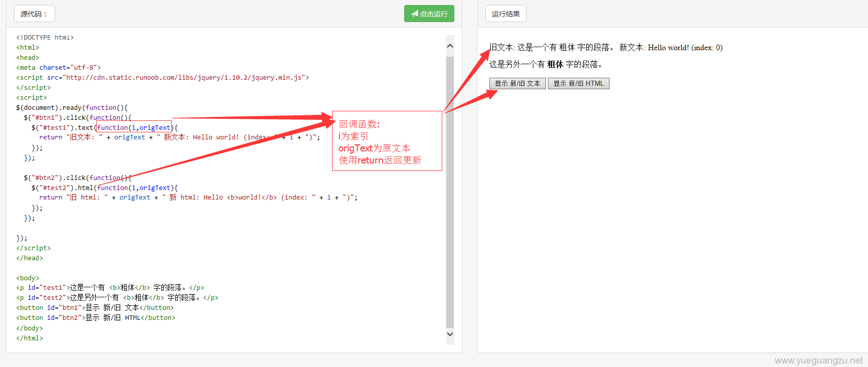Click the code editor scrollbar down arrow
The image size is (868, 367).
click(x=450, y=334)
